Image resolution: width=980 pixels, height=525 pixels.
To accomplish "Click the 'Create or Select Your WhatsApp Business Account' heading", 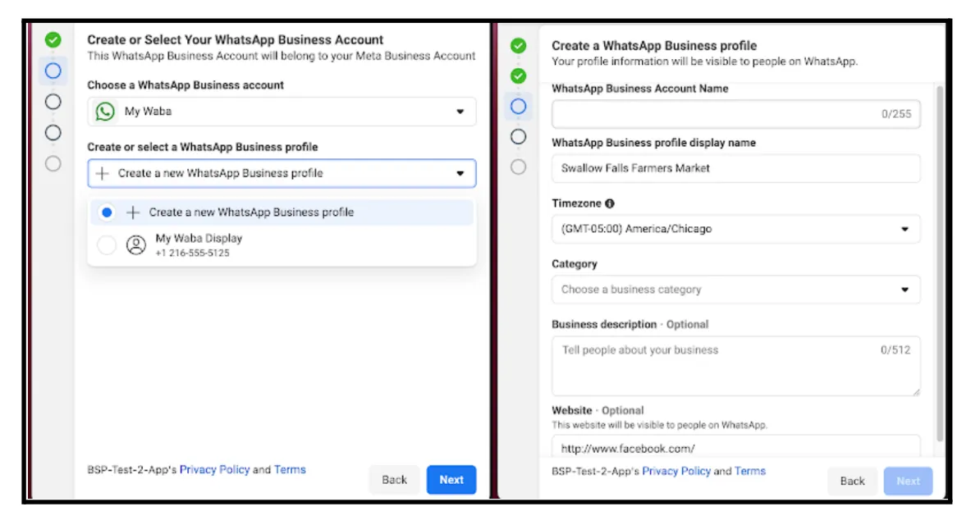I will click(x=235, y=40).
